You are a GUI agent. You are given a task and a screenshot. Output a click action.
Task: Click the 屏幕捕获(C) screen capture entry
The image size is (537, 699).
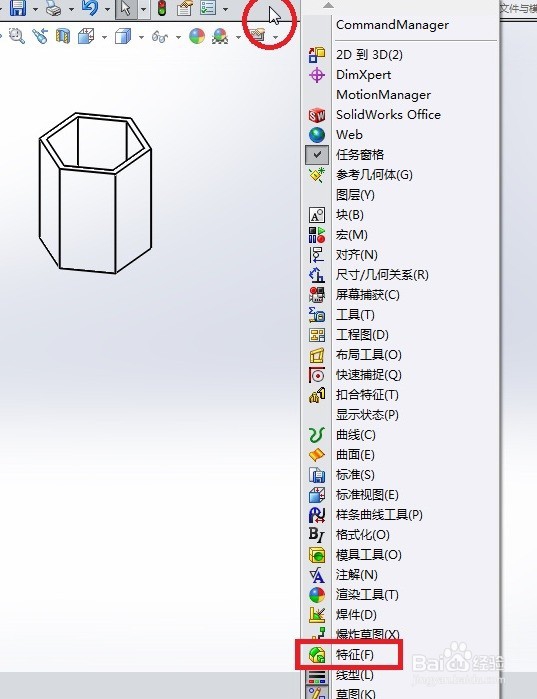pyautogui.click(x=401, y=295)
